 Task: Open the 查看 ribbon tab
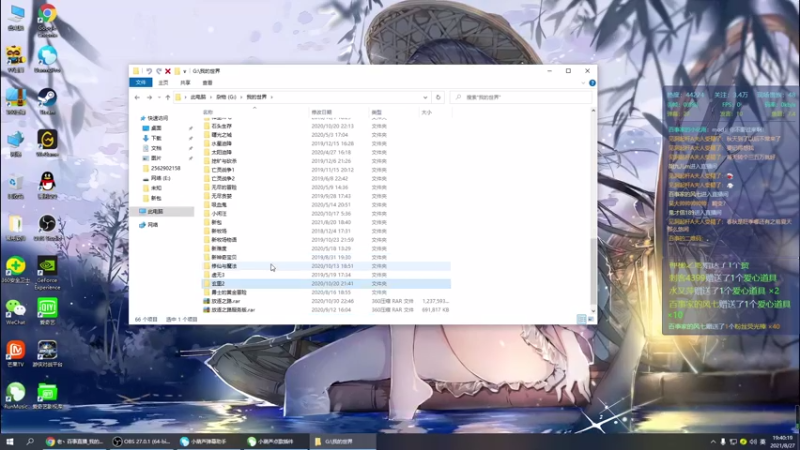click(207, 83)
